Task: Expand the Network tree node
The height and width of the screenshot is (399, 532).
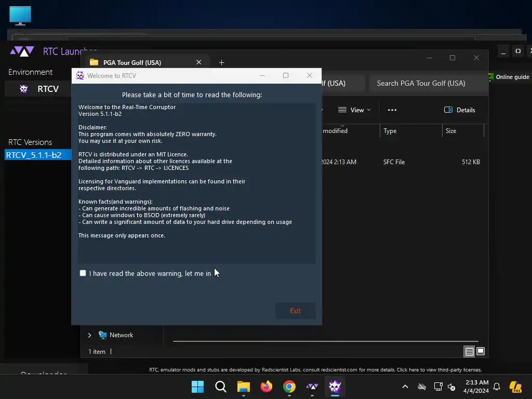Action: click(89, 335)
